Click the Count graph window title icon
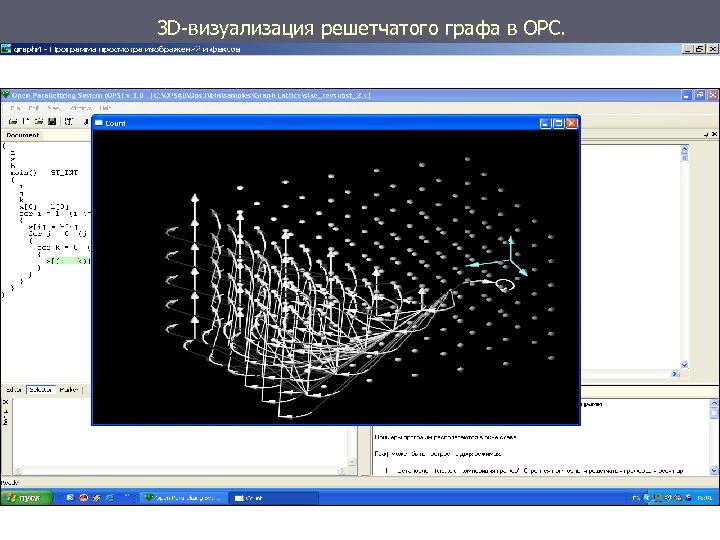 tap(99, 123)
